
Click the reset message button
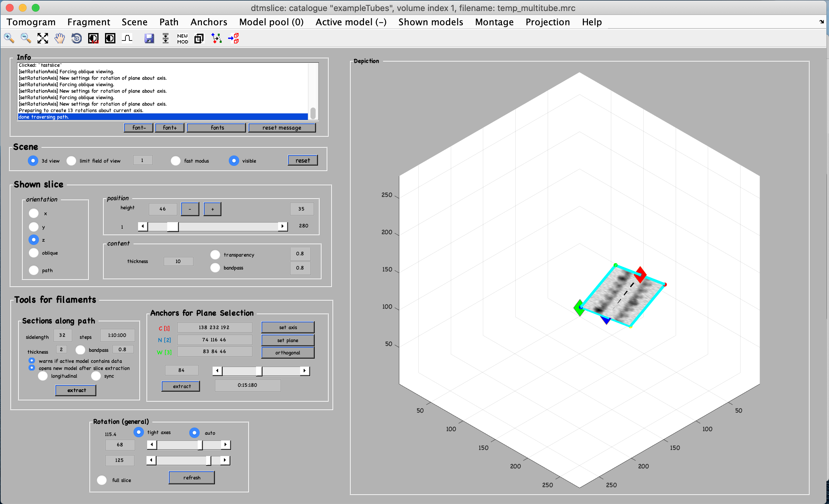click(x=282, y=128)
